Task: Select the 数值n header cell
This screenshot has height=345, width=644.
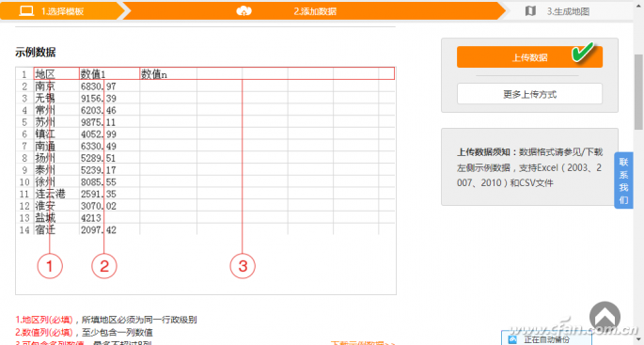Action: (x=168, y=74)
